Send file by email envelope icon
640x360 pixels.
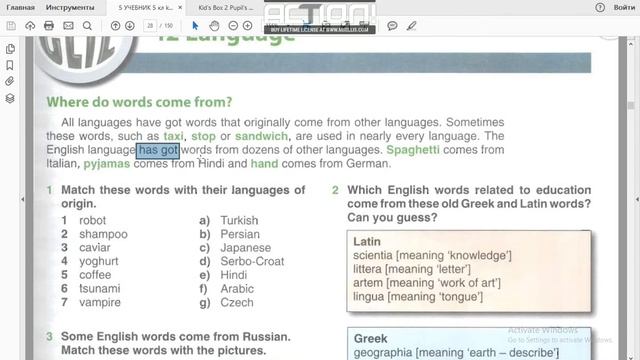click(68, 26)
